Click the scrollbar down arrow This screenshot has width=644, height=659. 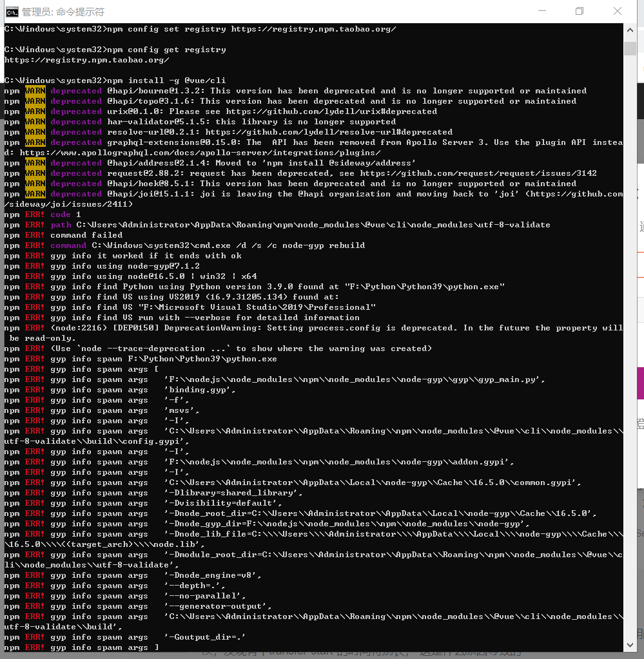point(630,645)
